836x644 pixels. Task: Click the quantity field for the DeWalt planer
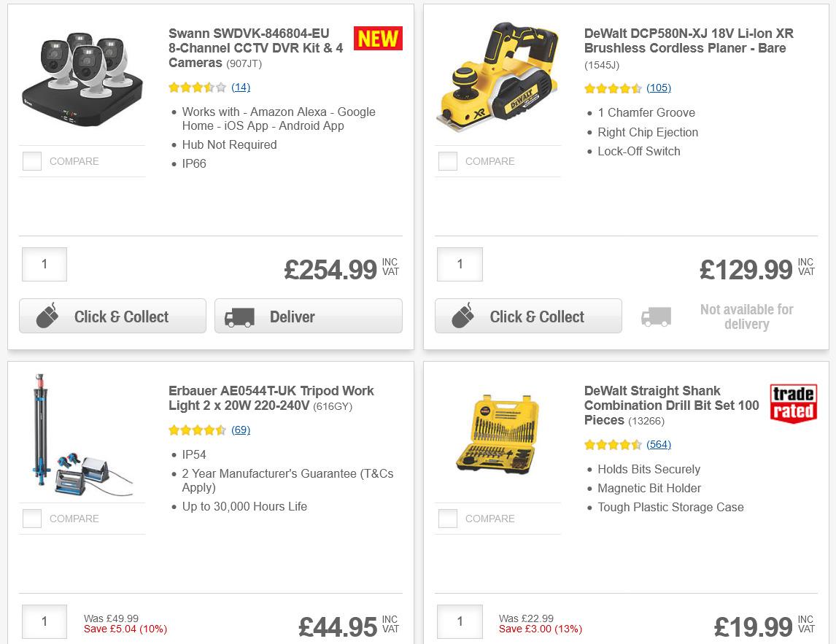[x=460, y=265]
